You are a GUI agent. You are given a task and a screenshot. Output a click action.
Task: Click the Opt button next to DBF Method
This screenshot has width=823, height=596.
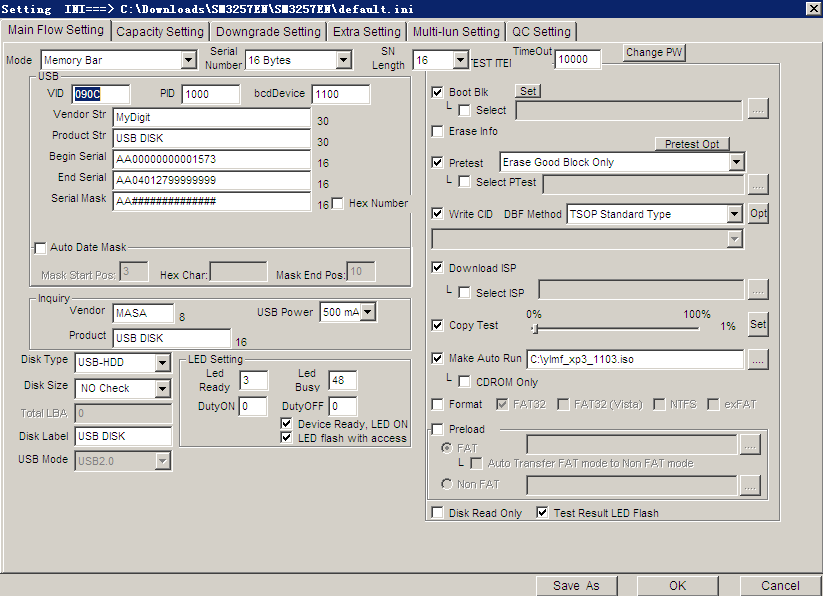point(758,214)
